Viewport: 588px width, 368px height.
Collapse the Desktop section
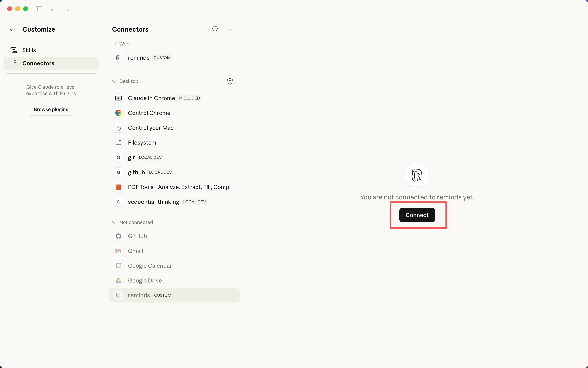114,81
